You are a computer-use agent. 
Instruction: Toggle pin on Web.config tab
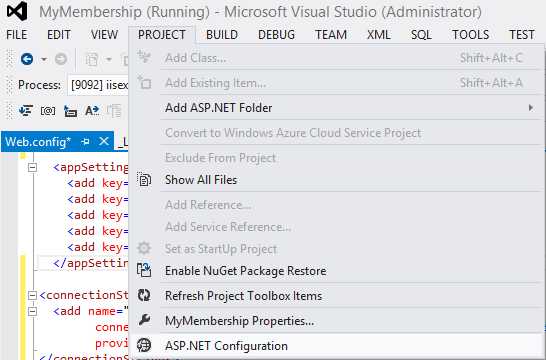85,142
